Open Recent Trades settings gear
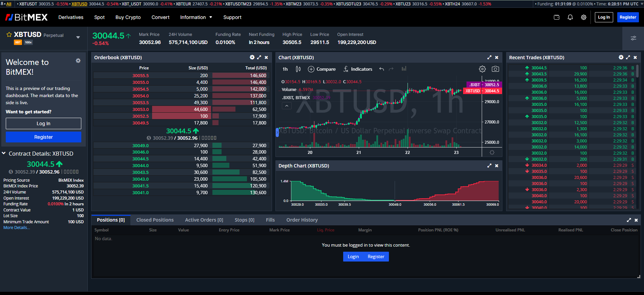 pos(621,58)
